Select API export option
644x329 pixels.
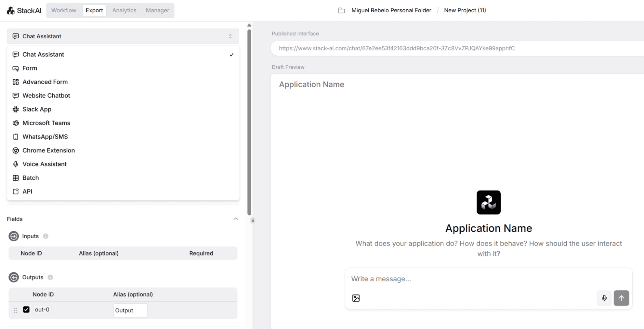click(123, 191)
